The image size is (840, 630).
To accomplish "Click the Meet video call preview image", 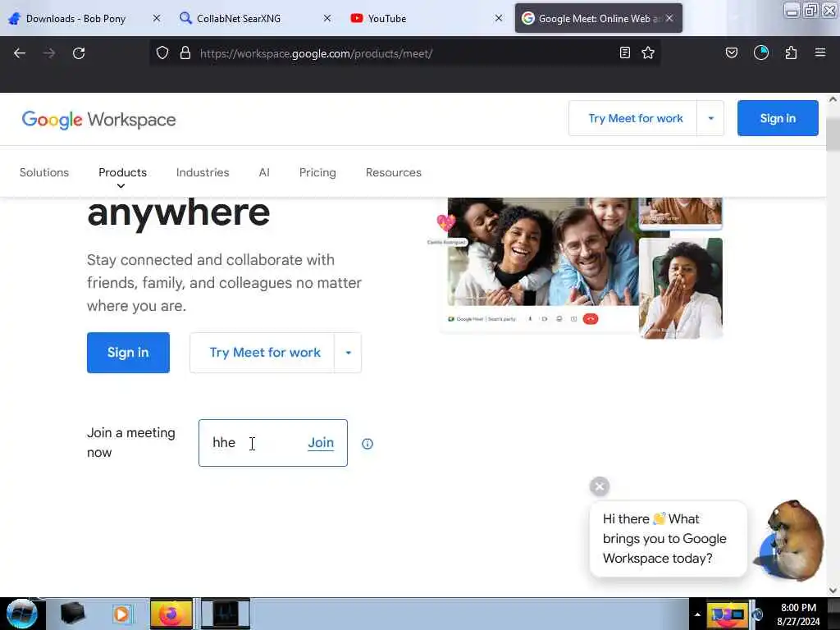I will click(582, 268).
